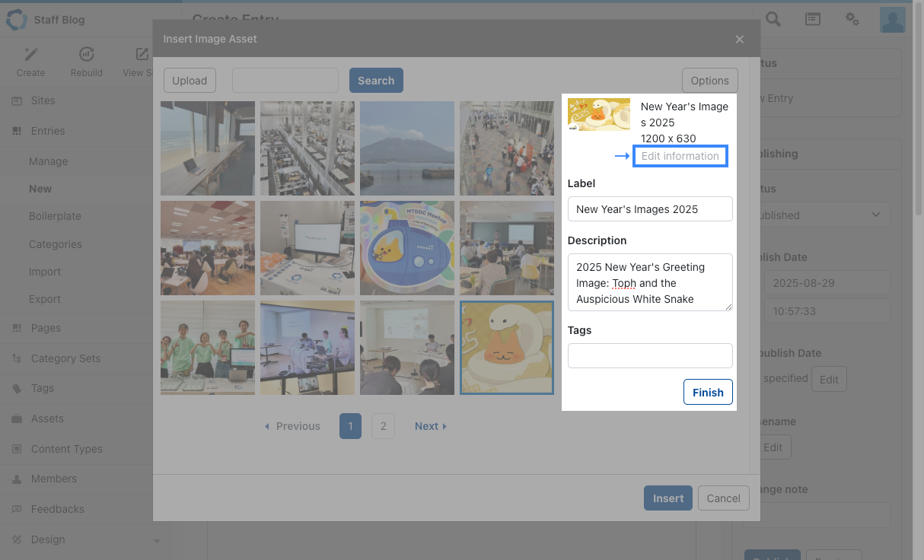Click the Rebuild icon in the toolbar
Viewport: 924px width, 560px height.
tap(87, 55)
